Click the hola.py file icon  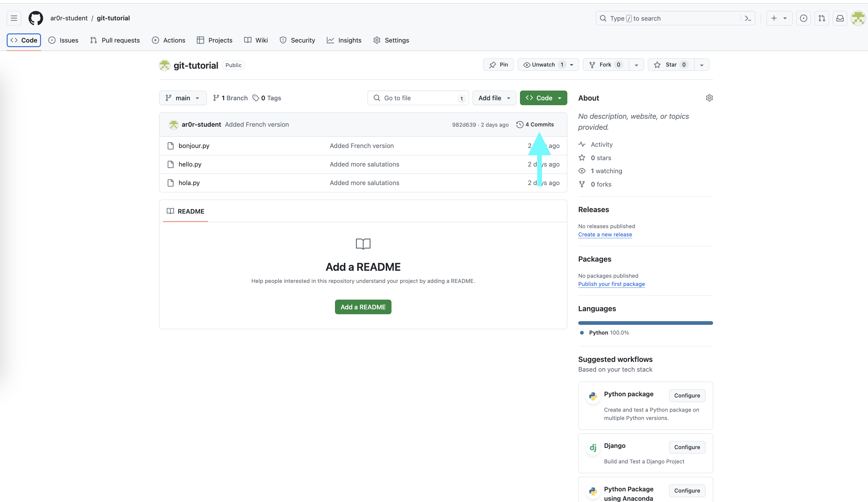click(x=170, y=183)
